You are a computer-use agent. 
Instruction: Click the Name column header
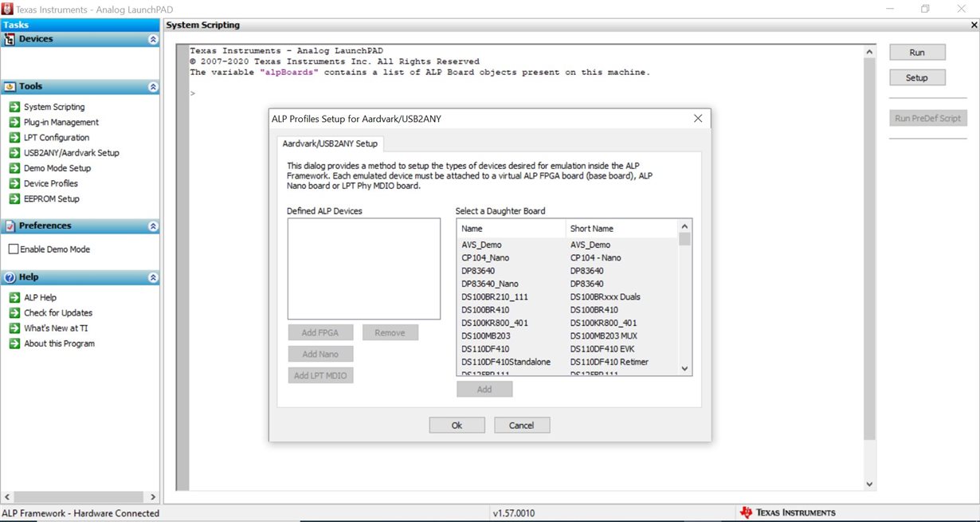point(512,229)
